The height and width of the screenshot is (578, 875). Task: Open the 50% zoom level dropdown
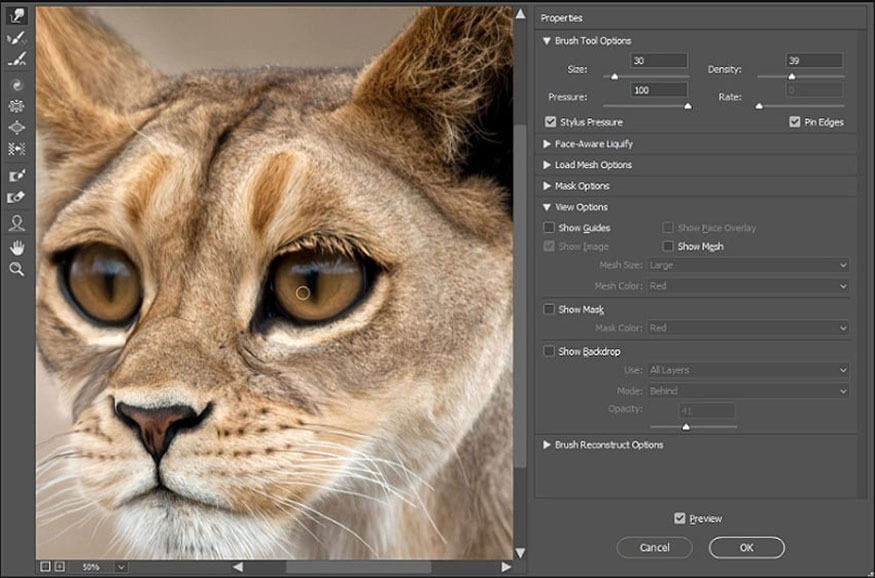[x=121, y=566]
